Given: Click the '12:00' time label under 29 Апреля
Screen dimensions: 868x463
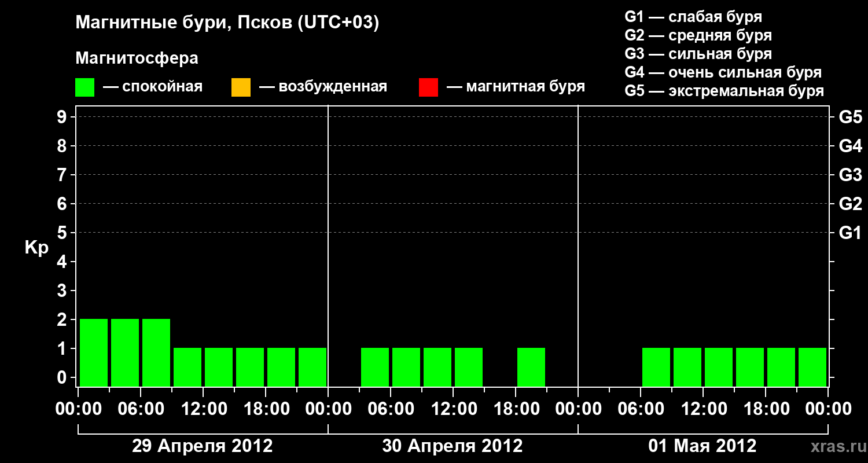Looking at the screenshot, I should 203,409.
